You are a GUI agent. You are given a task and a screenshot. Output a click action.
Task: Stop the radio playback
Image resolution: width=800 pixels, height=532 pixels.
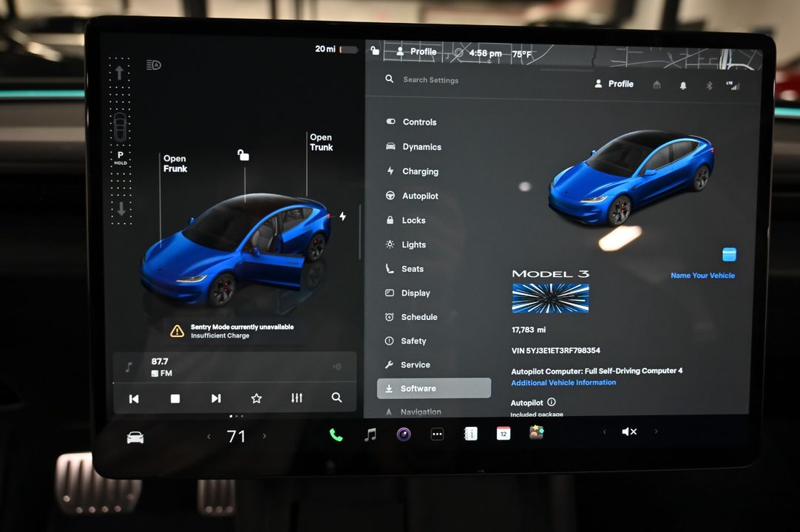[175, 398]
